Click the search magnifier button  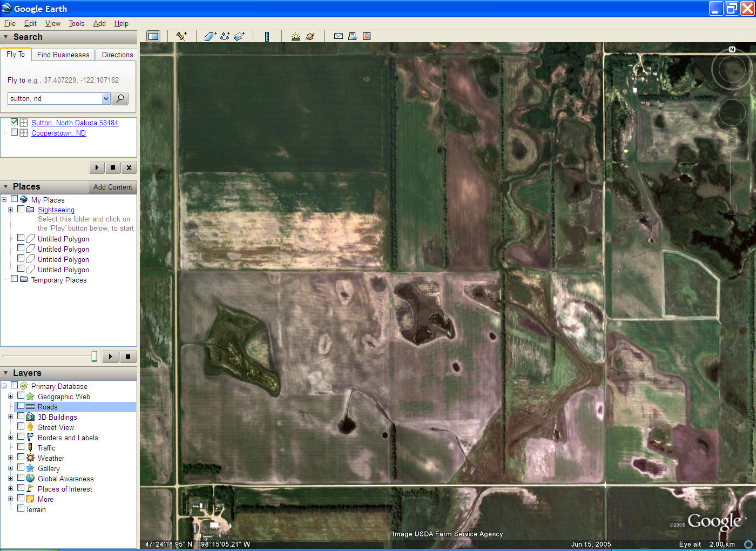(120, 98)
